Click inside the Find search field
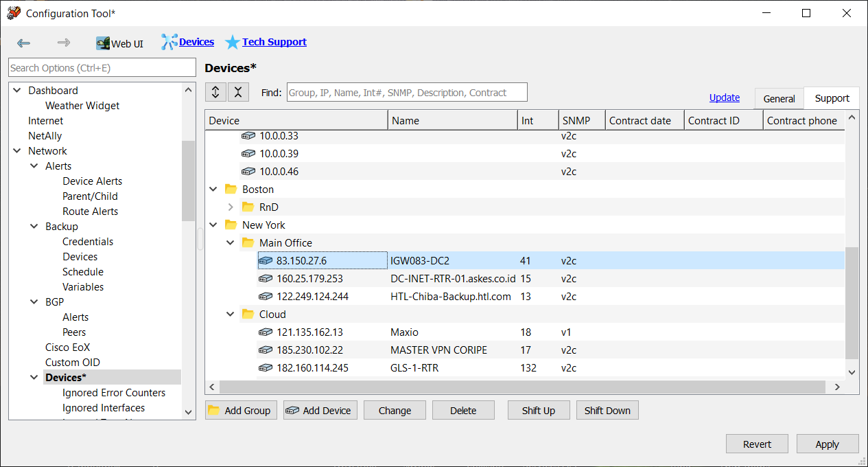Image resolution: width=868 pixels, height=467 pixels. tap(406, 91)
